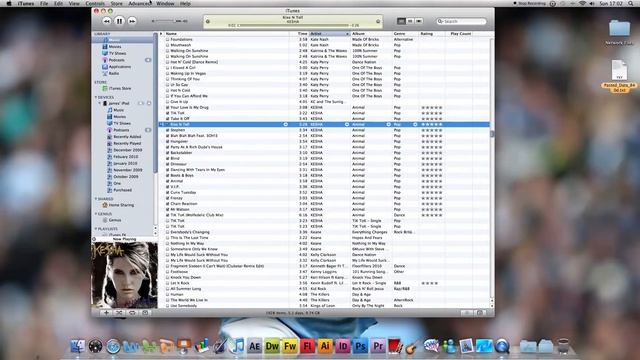This screenshot has height=360, width=640.
Task: Collapse the Playlists section
Action: pyautogui.click(x=96, y=229)
